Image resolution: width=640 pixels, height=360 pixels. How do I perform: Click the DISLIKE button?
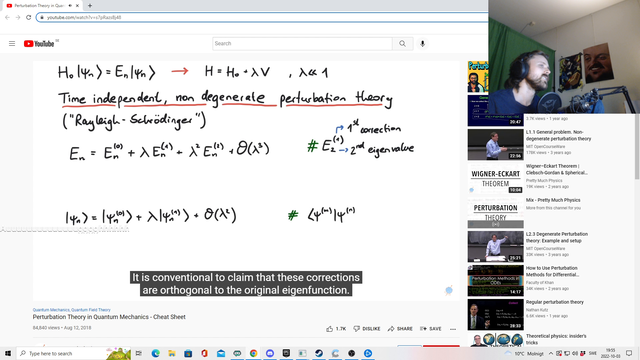click(x=367, y=329)
